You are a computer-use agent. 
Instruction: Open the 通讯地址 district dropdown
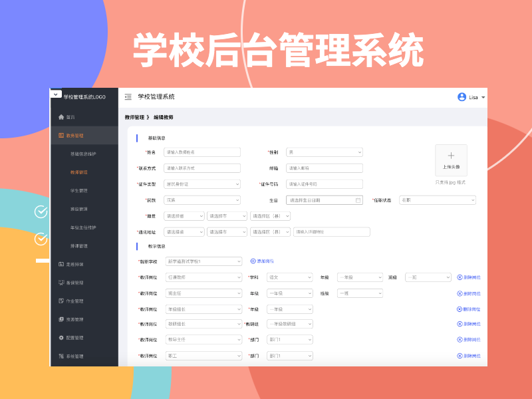(x=270, y=232)
